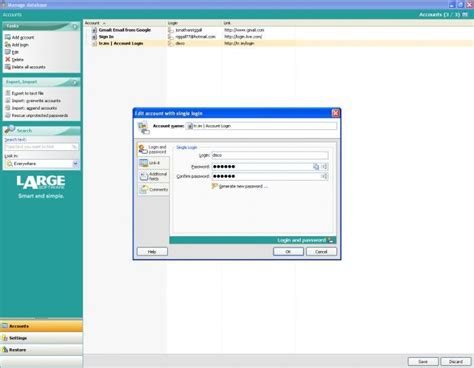Collapse the Export, Import panel chevron
474x368 pixels.
[x=75, y=82]
